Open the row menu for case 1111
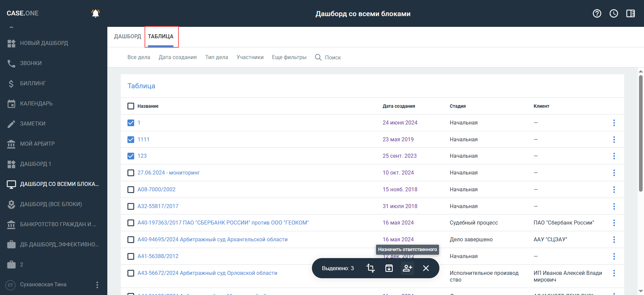 point(614,140)
